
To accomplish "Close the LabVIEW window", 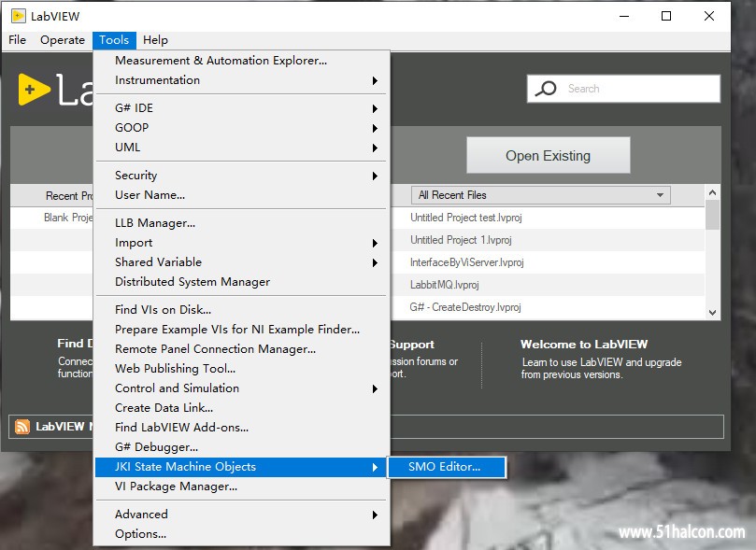I will tap(709, 16).
